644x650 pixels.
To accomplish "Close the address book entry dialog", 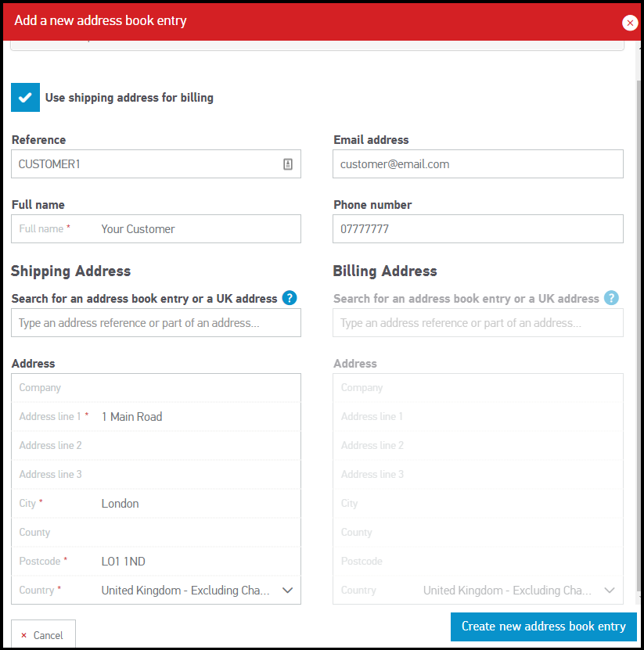I will (630, 23).
